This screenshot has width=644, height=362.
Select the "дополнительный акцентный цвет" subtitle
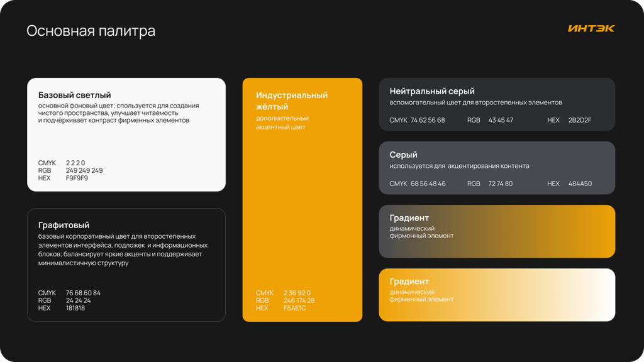click(x=282, y=123)
